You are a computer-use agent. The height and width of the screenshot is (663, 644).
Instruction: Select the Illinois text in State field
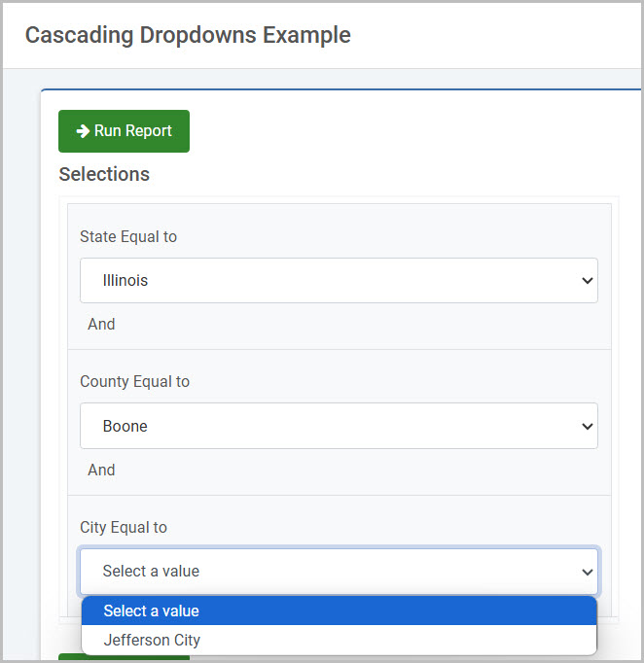pyautogui.click(x=125, y=280)
